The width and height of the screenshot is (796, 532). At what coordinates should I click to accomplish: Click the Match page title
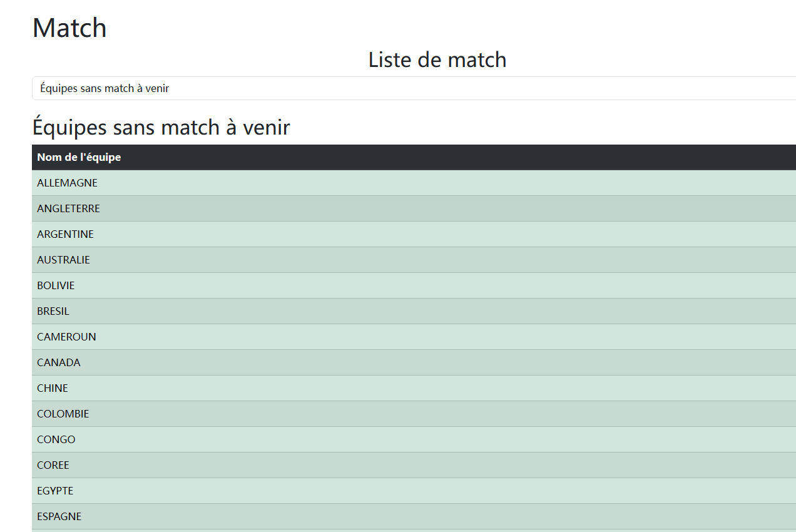[69, 28]
